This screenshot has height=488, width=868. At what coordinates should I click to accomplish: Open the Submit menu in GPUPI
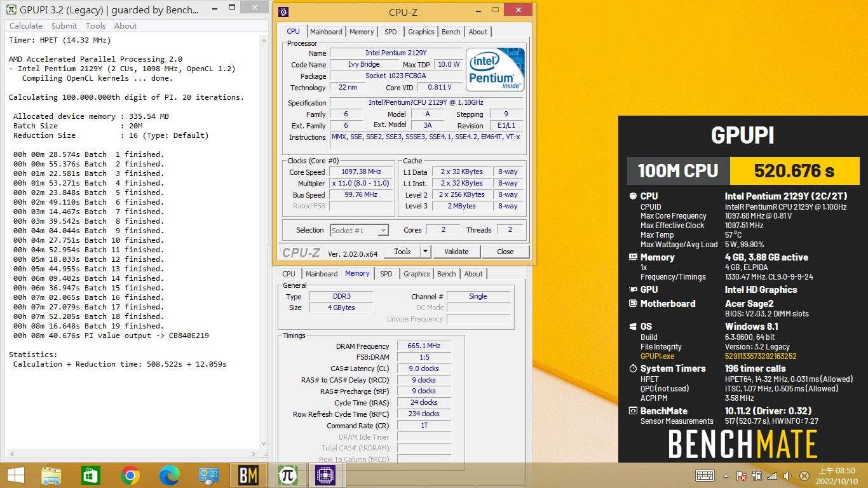click(64, 26)
